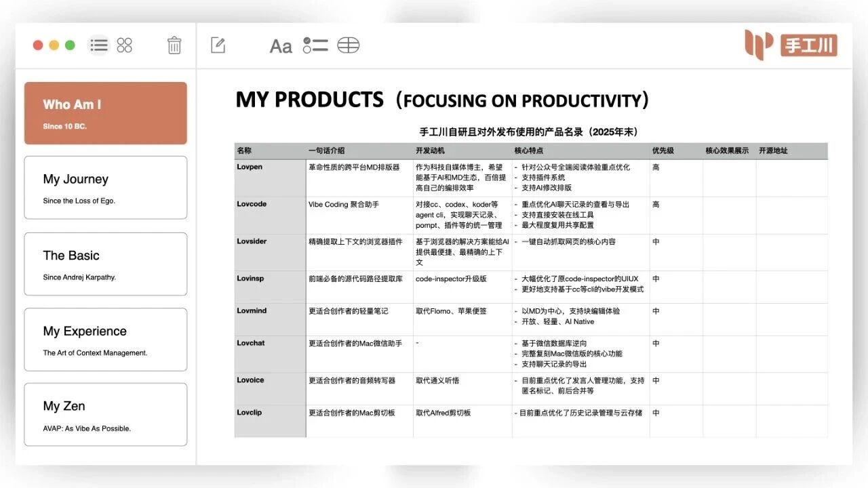The image size is (868, 488).
Task: Click the green window zoom button
Action: 70,45
